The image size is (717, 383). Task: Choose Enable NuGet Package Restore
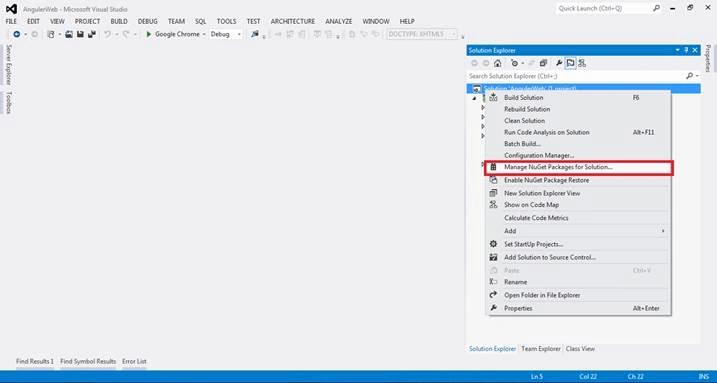578,180
